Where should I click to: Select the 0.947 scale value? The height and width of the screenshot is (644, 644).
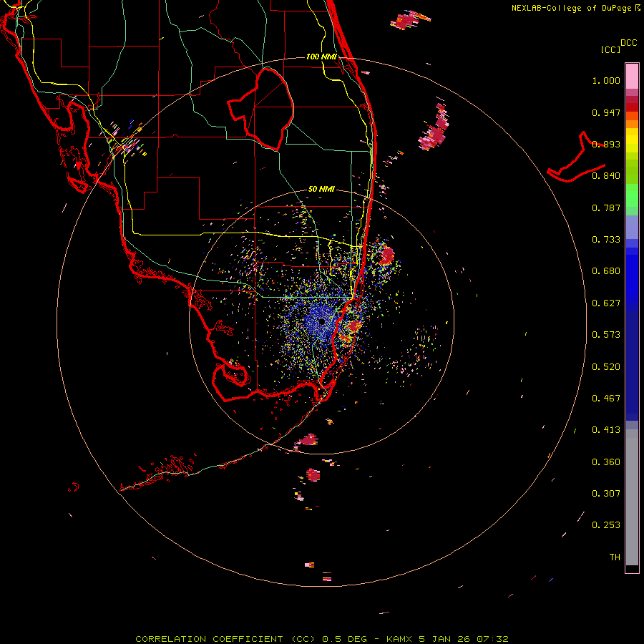point(606,112)
